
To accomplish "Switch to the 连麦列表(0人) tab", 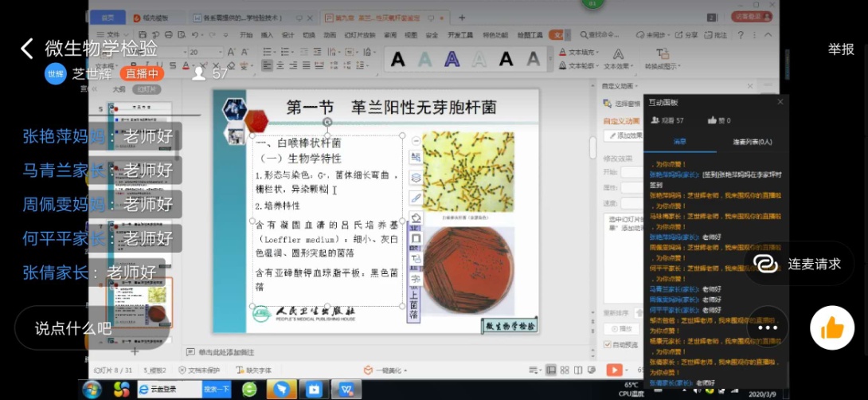I will [x=752, y=142].
